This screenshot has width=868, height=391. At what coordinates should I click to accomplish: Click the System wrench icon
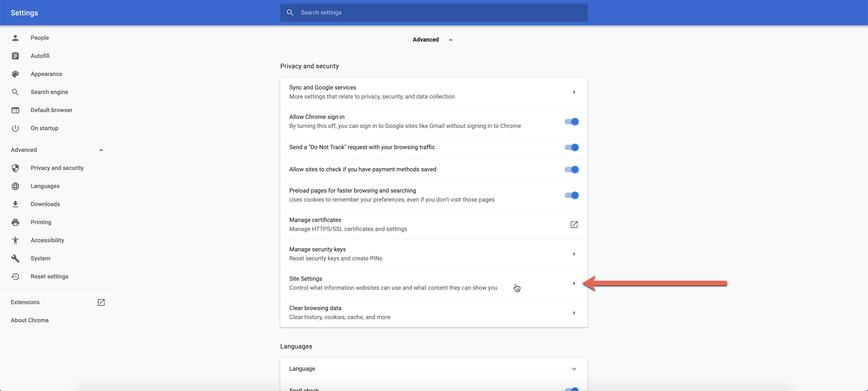tap(15, 258)
